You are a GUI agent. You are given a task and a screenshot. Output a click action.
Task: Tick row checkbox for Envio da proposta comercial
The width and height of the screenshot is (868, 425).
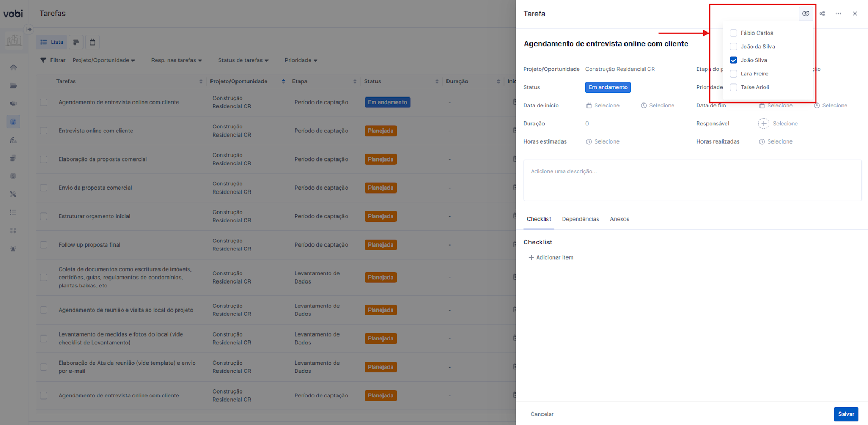[43, 188]
